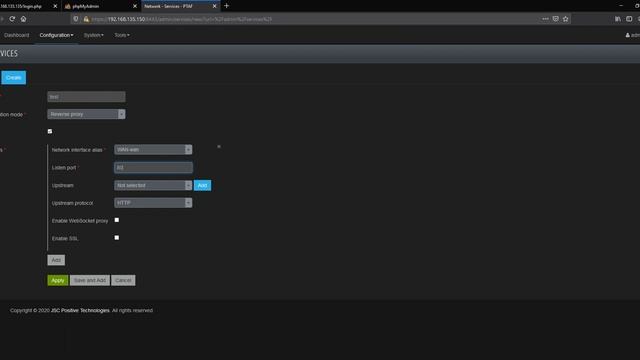
Task: Open the Upstream Not selected dropdown
Action: point(153,185)
